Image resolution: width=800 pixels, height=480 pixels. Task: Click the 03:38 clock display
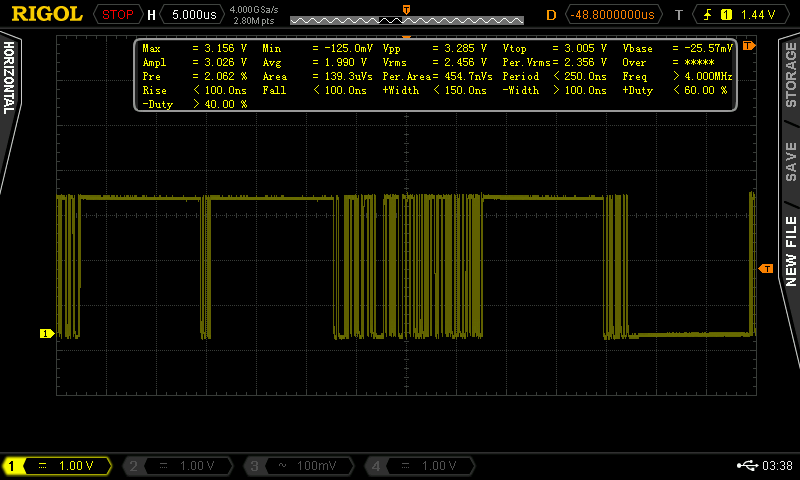click(x=778, y=466)
